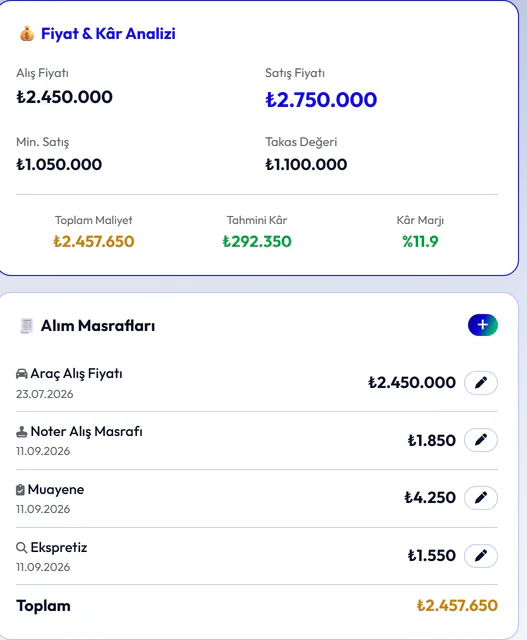Click the money bag icon beside Fiyat & Kâr Analizi

[27, 34]
